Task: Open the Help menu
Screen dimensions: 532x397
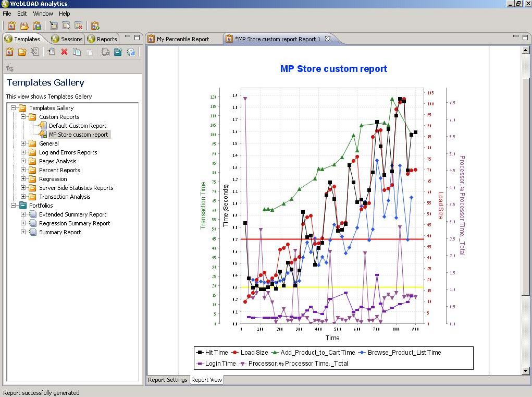Action: click(x=64, y=14)
